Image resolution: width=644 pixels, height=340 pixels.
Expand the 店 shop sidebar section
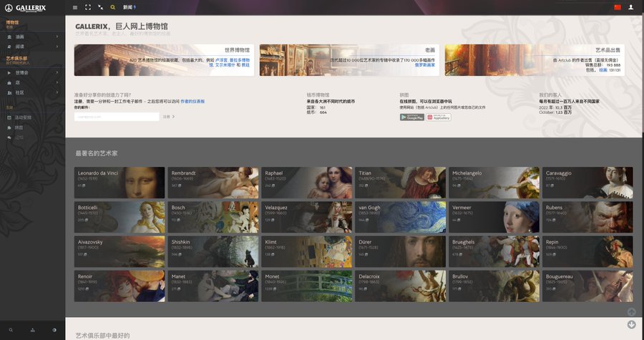(32, 82)
